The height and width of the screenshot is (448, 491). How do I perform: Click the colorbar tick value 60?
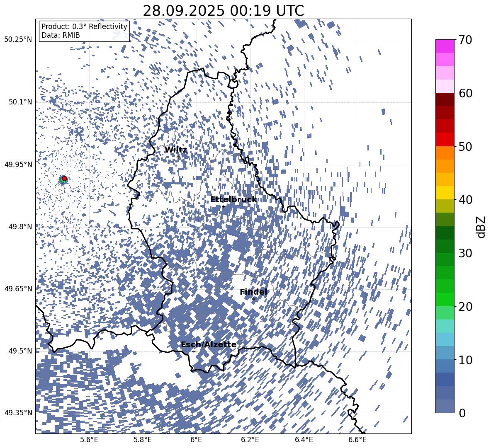tap(466, 93)
